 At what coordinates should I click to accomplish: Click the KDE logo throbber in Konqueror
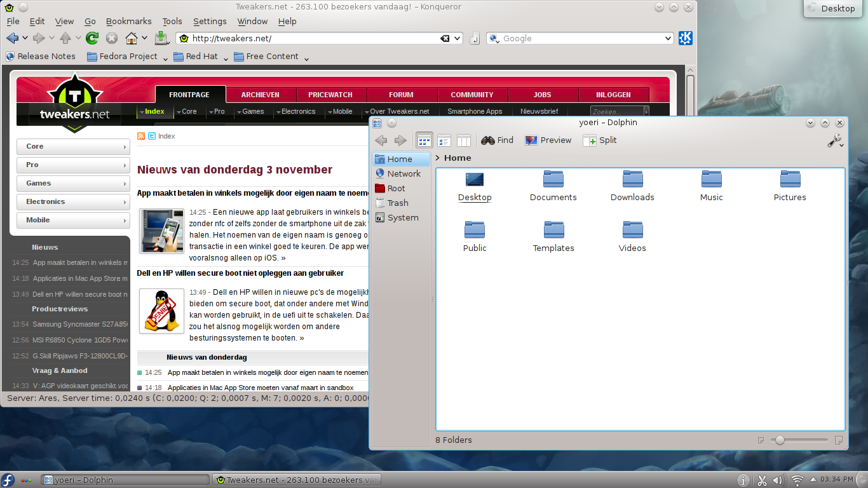[686, 38]
